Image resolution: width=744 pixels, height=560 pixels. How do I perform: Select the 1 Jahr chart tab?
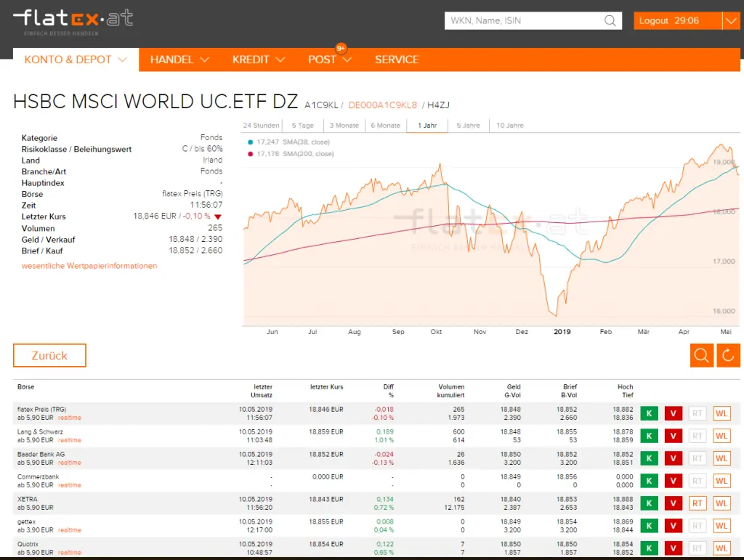coord(427,126)
